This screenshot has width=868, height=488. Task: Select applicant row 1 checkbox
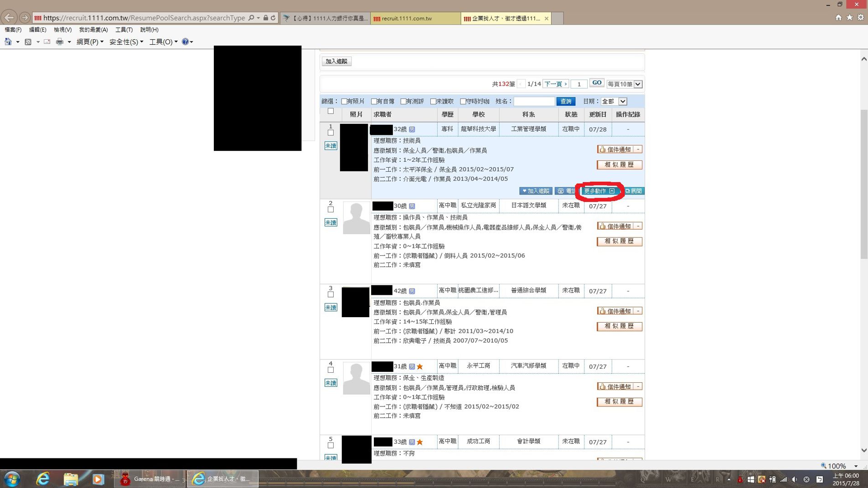(x=331, y=133)
